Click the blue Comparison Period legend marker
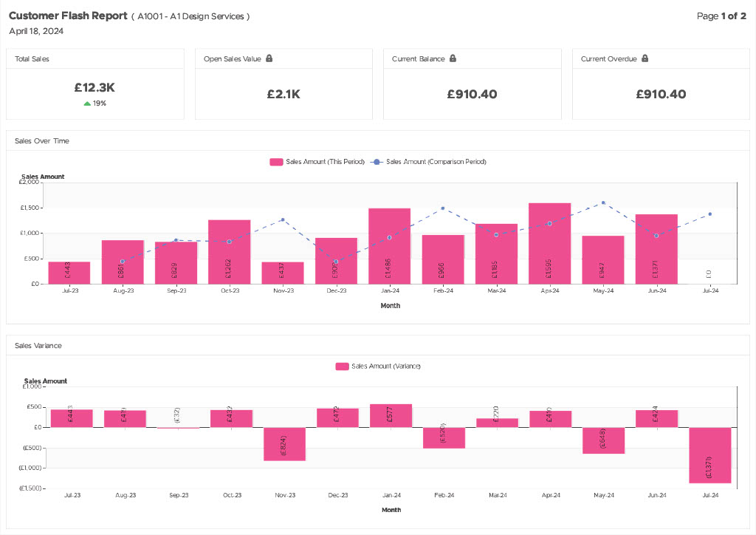Screen dimensions: 756x535 (x=377, y=162)
